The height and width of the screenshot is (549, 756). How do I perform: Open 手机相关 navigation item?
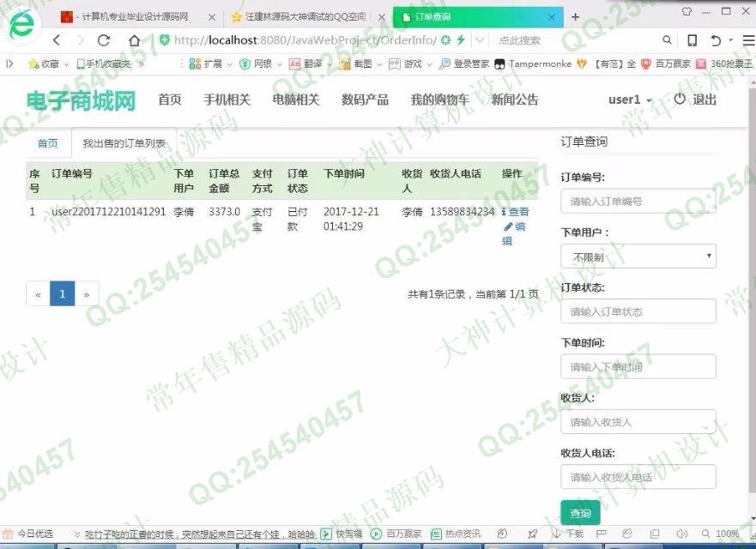tap(227, 100)
